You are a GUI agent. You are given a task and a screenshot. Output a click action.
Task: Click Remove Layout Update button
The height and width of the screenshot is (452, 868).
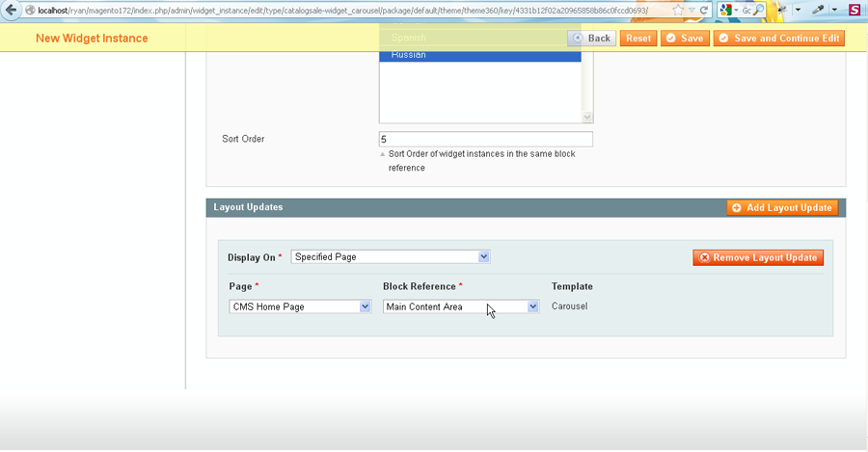[x=758, y=257]
